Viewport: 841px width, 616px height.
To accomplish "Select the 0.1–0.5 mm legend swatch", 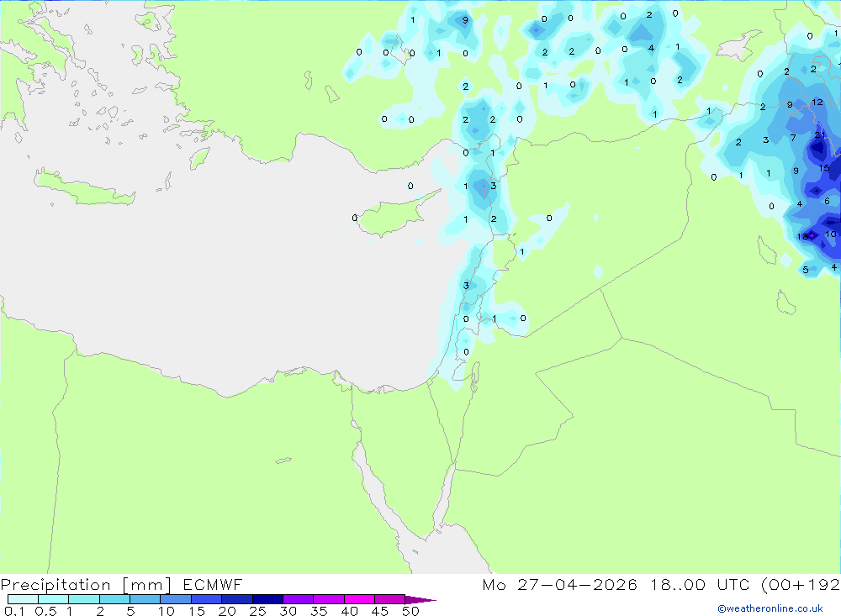I will pyautogui.click(x=23, y=599).
